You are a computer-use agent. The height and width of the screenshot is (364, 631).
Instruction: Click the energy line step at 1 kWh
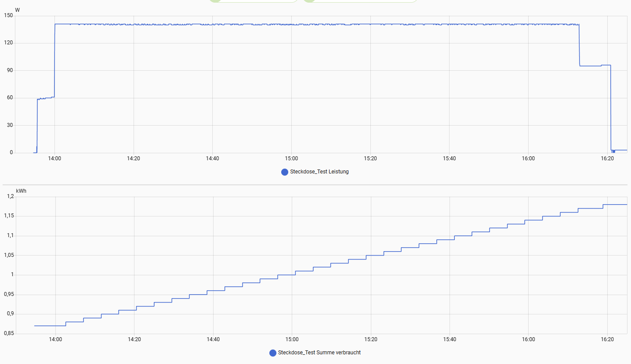286,275
